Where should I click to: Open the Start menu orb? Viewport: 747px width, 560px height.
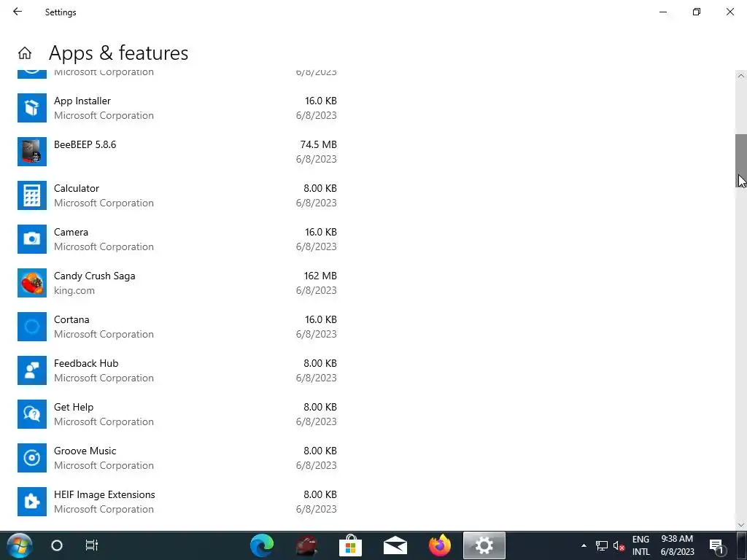(19, 545)
